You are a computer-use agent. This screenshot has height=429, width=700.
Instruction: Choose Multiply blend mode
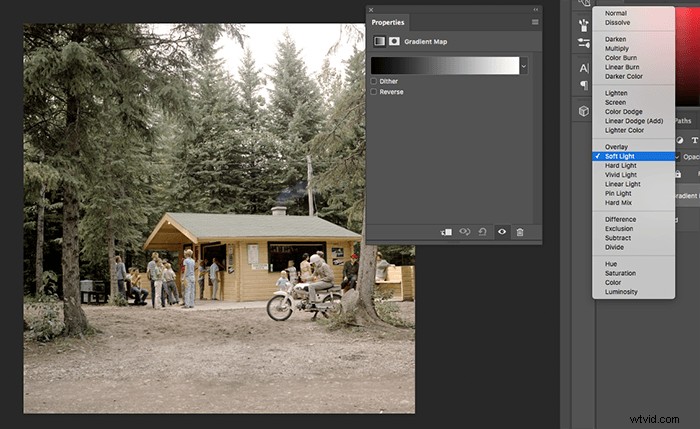click(x=633, y=49)
